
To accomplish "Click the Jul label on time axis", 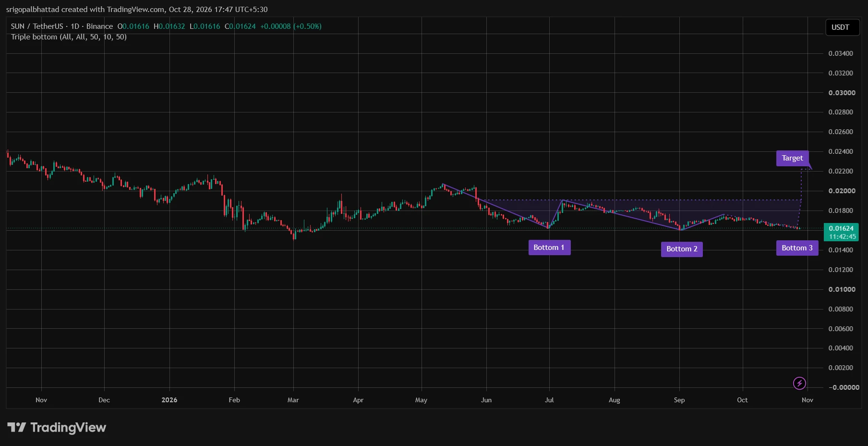I will 549,400.
